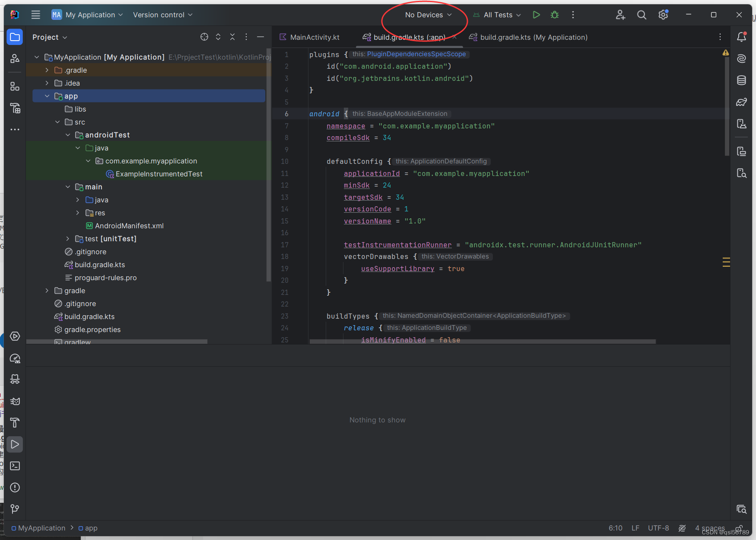The height and width of the screenshot is (540, 756).
Task: Expand the .idea folder
Action: click(x=47, y=83)
